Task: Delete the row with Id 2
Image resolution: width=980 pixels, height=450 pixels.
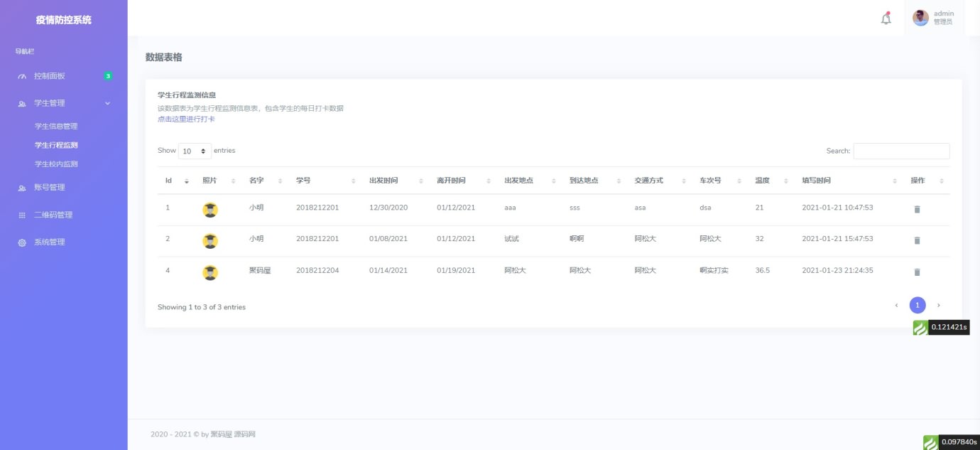Action: tap(917, 240)
